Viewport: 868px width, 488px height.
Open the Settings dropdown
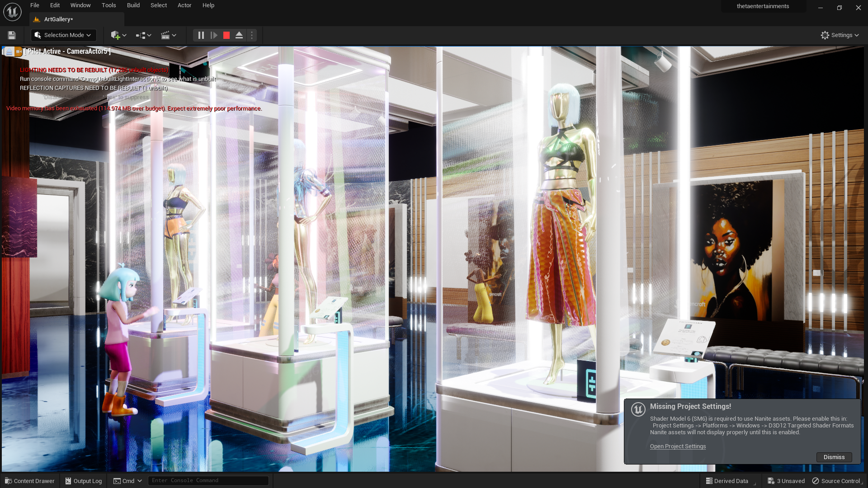(840, 35)
